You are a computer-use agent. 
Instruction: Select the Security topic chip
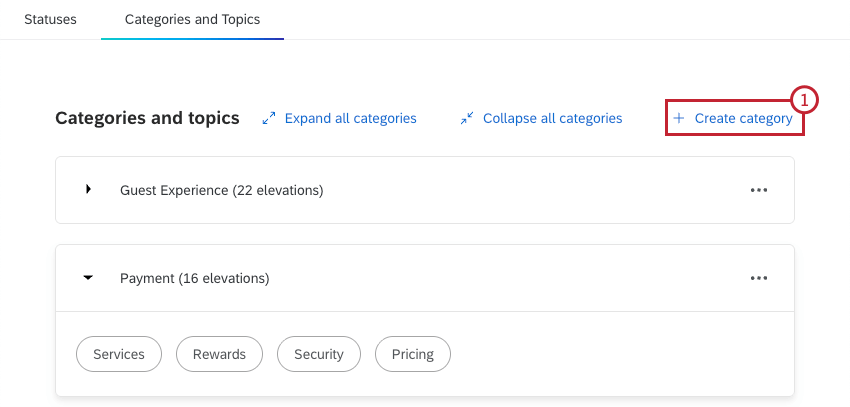pyautogui.click(x=319, y=354)
